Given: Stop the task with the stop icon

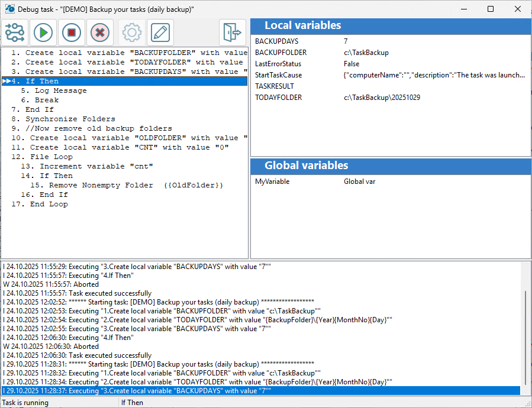Looking at the screenshot, I should pos(71,33).
